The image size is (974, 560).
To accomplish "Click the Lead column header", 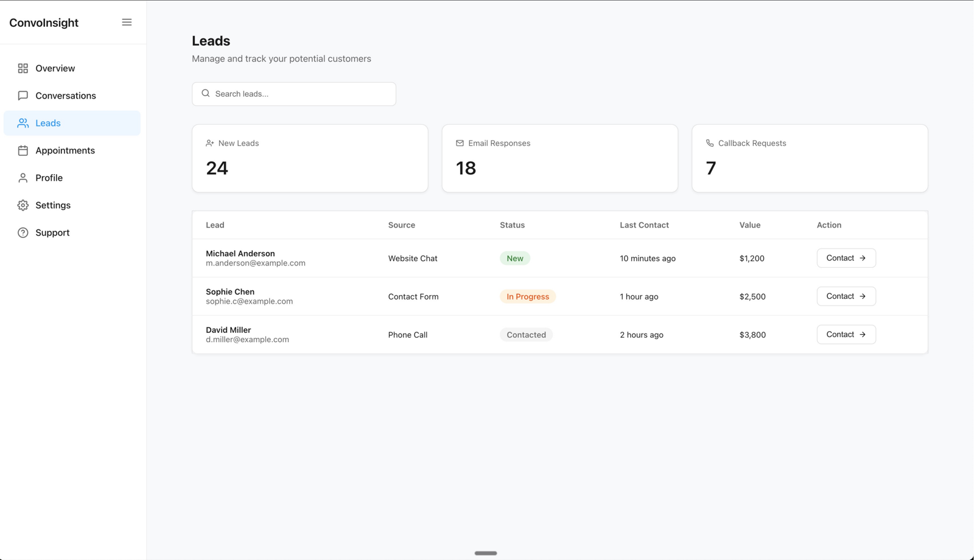I will [x=215, y=225].
